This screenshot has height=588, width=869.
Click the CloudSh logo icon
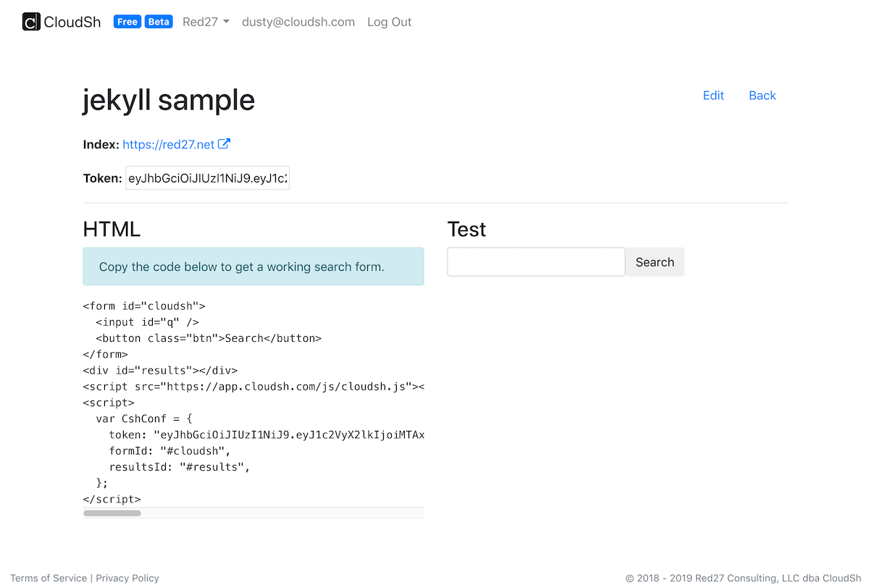pyautogui.click(x=31, y=22)
